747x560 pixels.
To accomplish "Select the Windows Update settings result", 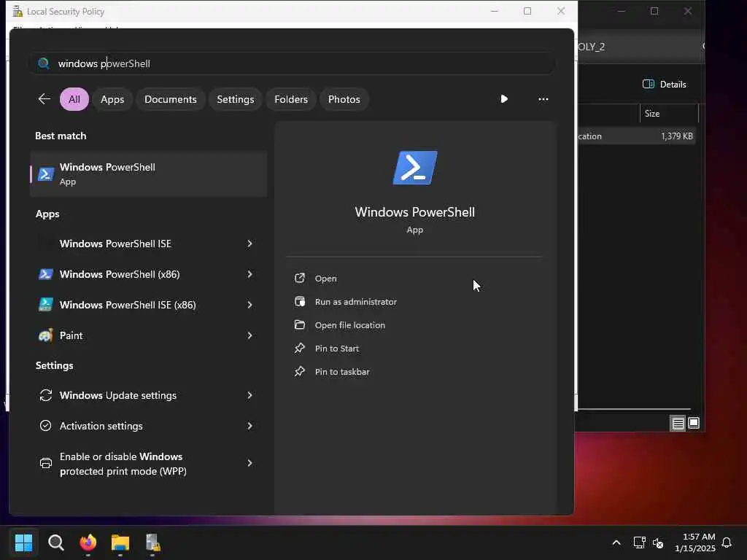I will click(x=149, y=395).
